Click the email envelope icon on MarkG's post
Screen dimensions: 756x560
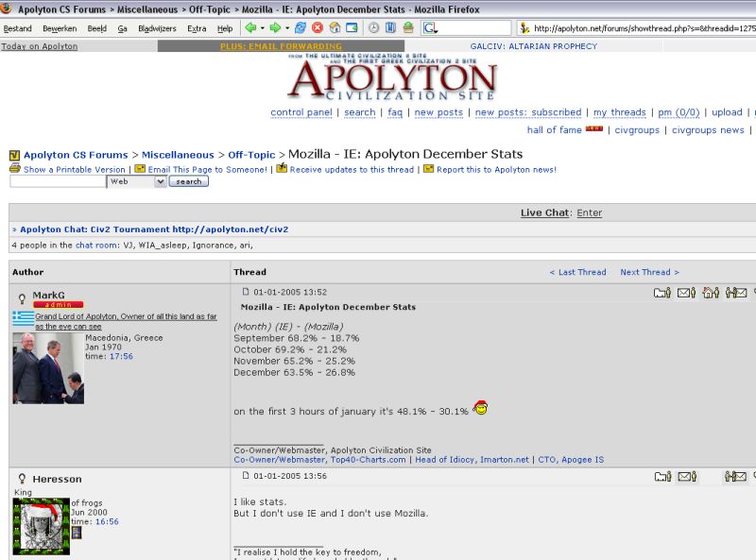tap(686, 293)
